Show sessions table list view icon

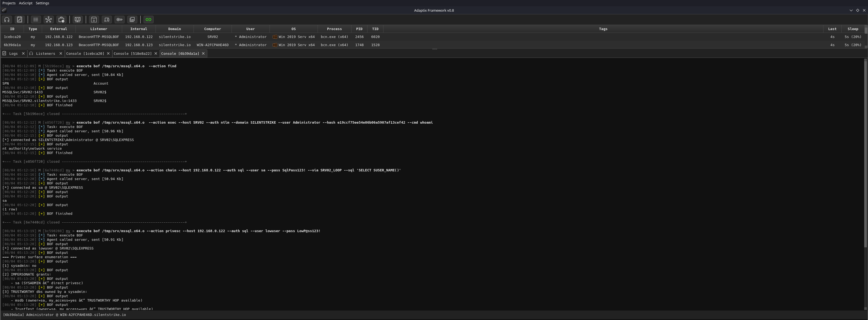click(36, 20)
